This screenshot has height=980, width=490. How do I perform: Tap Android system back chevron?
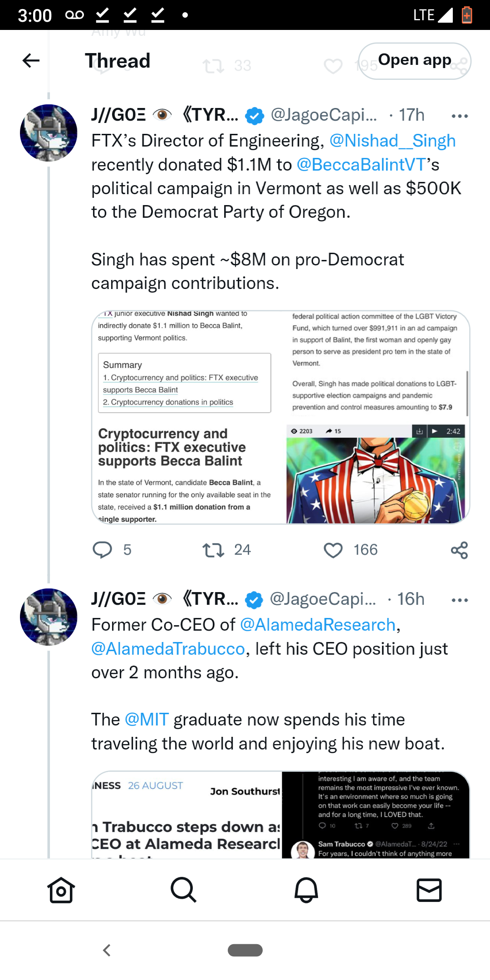coord(107,950)
